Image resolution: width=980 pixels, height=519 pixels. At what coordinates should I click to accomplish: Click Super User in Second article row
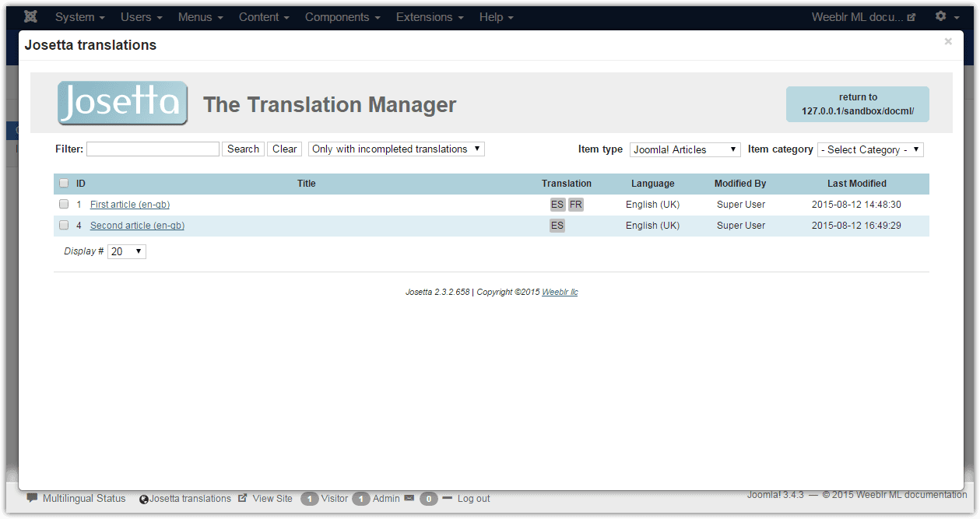click(741, 226)
